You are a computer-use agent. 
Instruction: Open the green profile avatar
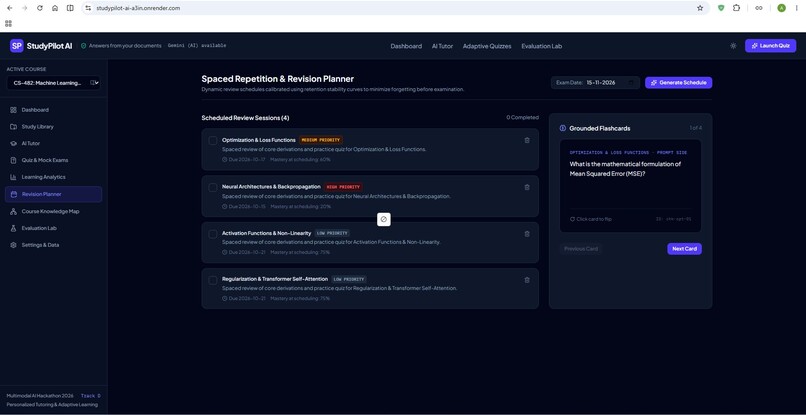tap(781, 8)
